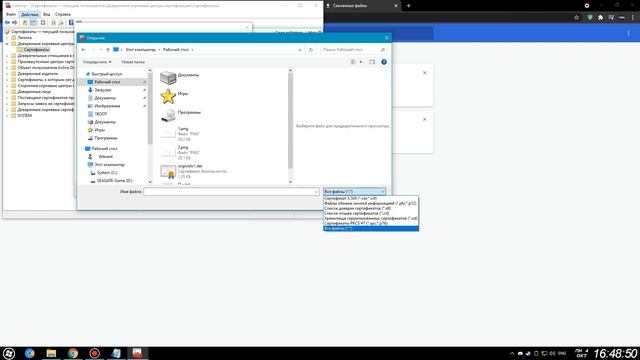Open the file type filter dropdown Все файлы
Viewport: 640px width, 360px height.
click(354, 191)
